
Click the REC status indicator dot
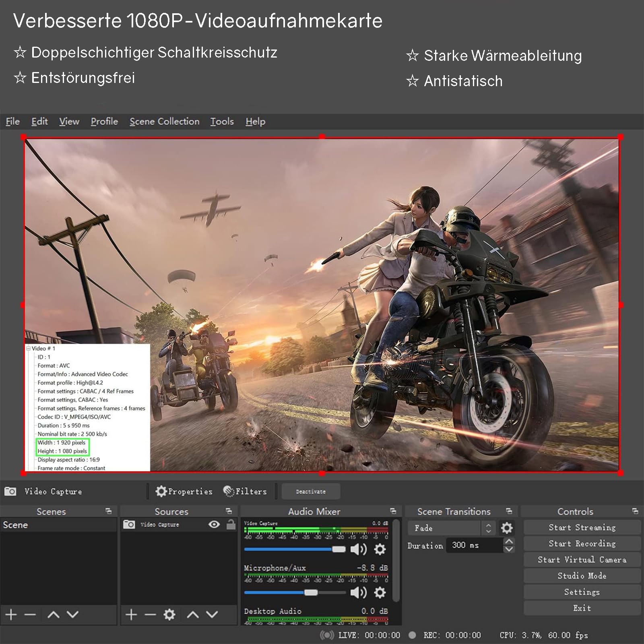tap(412, 635)
